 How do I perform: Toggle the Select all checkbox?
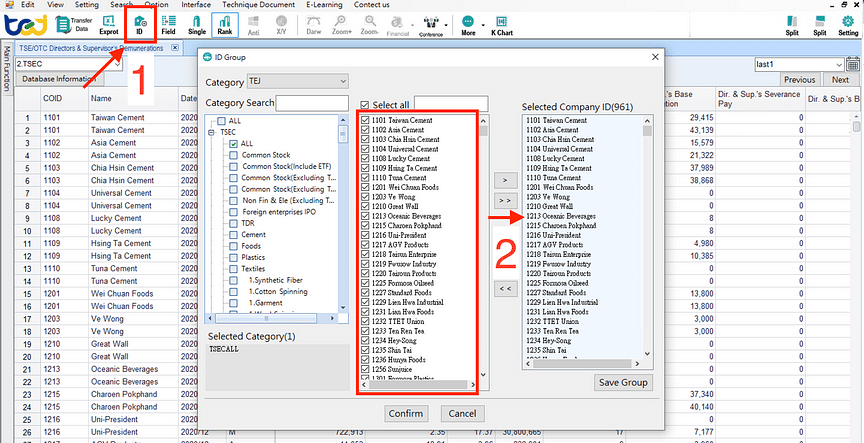(364, 105)
